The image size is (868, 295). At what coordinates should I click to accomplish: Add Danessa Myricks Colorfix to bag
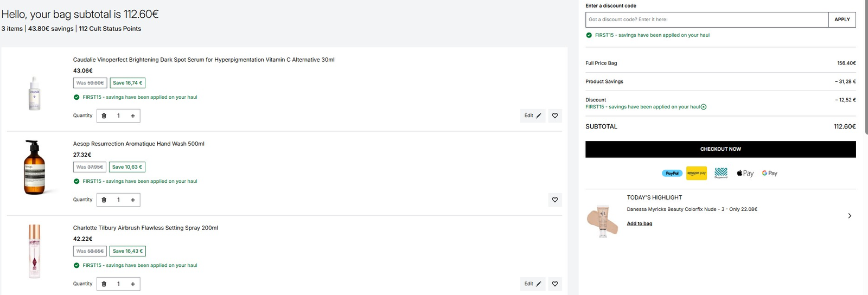click(x=640, y=223)
